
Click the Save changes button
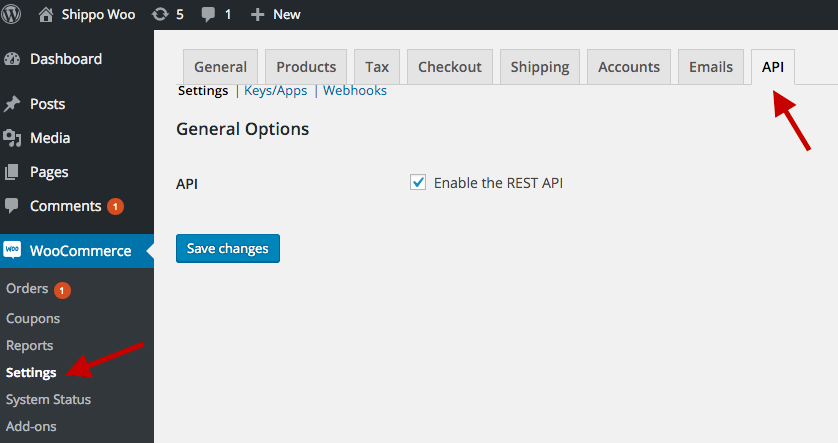pyautogui.click(x=228, y=248)
